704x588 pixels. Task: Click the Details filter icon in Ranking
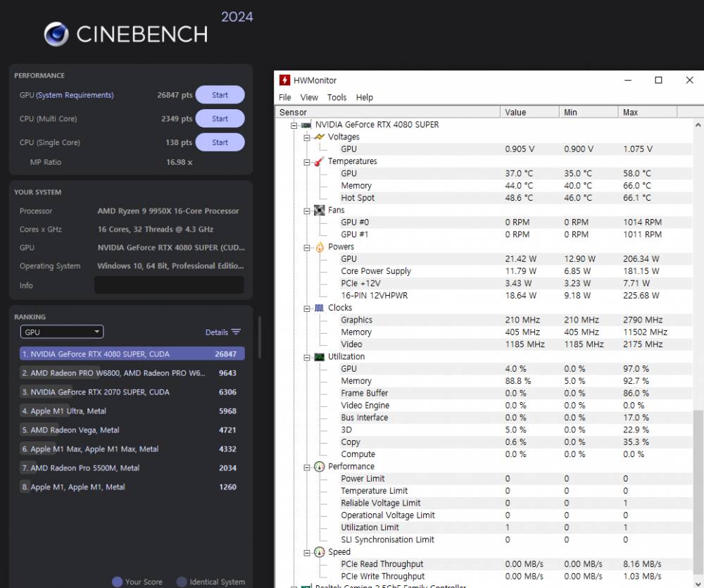tap(236, 332)
